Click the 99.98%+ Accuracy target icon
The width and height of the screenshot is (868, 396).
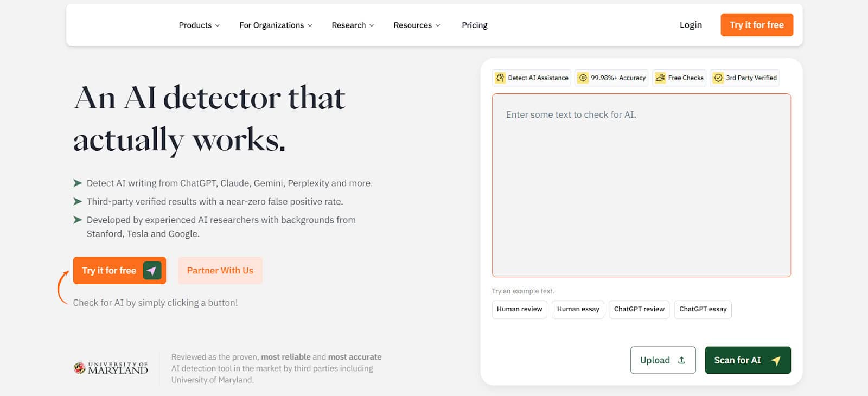pos(583,78)
